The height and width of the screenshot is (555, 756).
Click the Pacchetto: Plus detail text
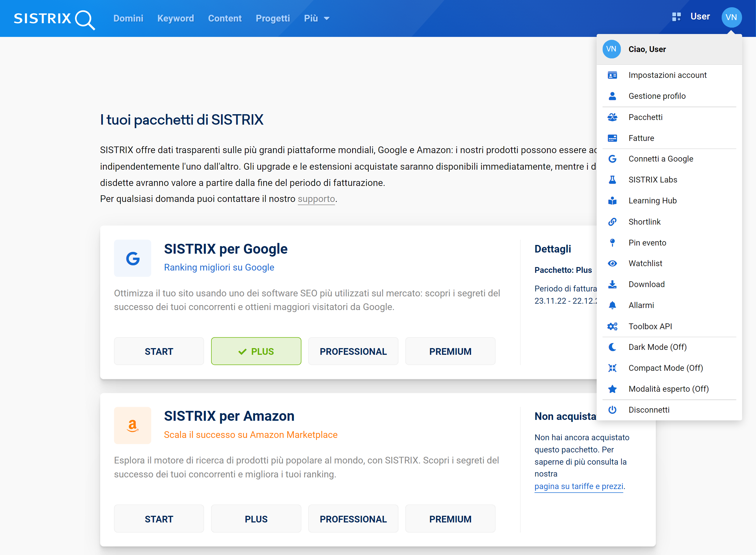(563, 270)
